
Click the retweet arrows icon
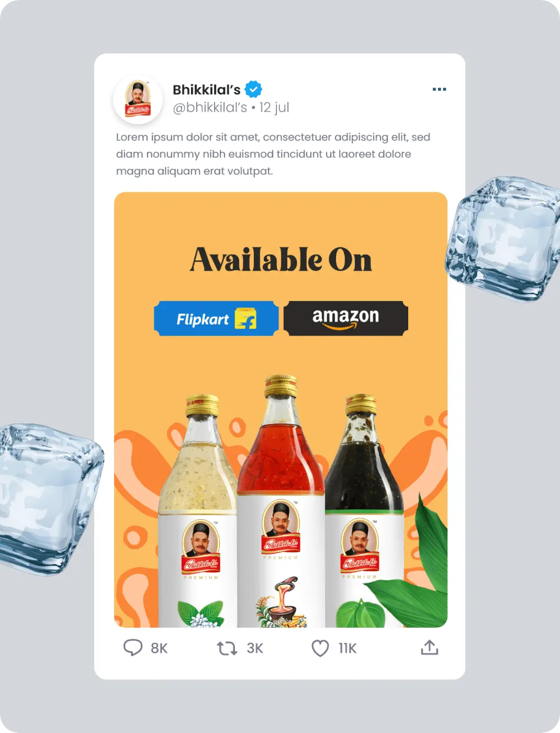point(227,648)
